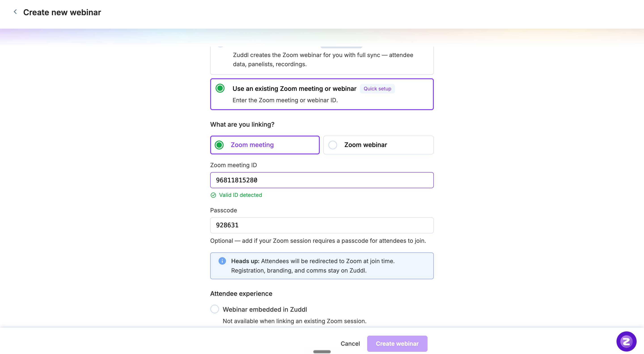644x354 pixels.
Task: Open the Zuddl chat widget icon
Action: (626, 341)
